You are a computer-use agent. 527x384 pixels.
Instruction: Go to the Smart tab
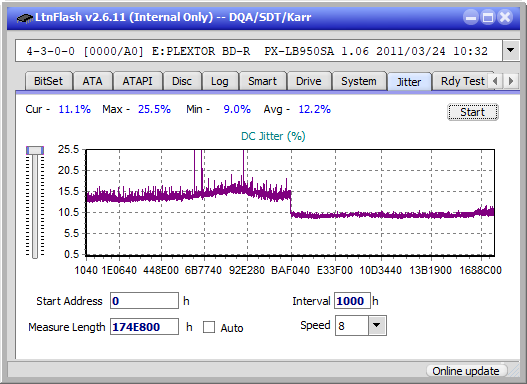[262, 81]
